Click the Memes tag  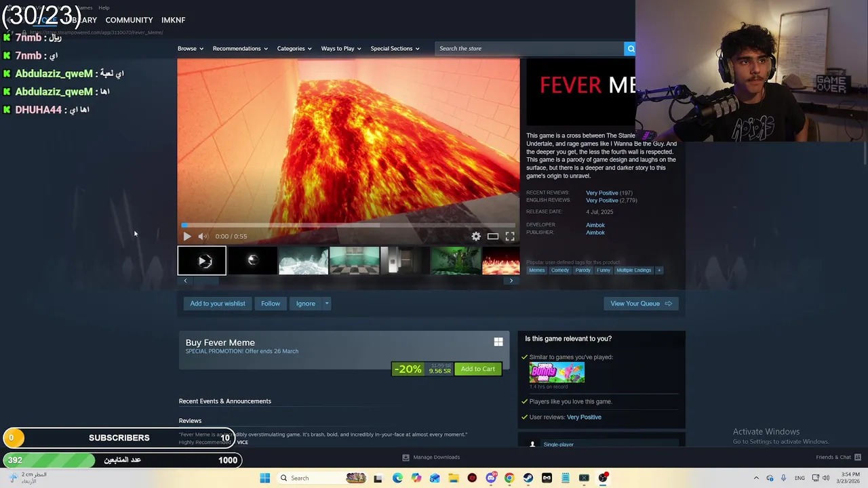[536, 270]
